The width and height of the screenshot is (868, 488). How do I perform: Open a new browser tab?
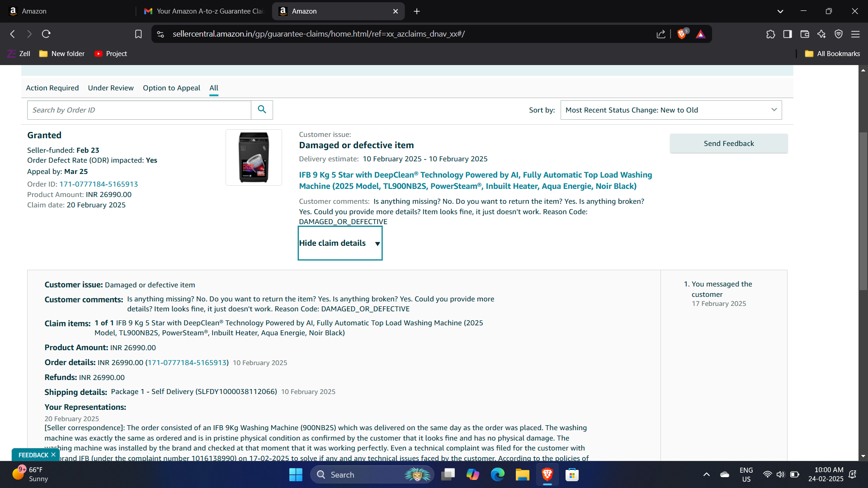tap(417, 11)
